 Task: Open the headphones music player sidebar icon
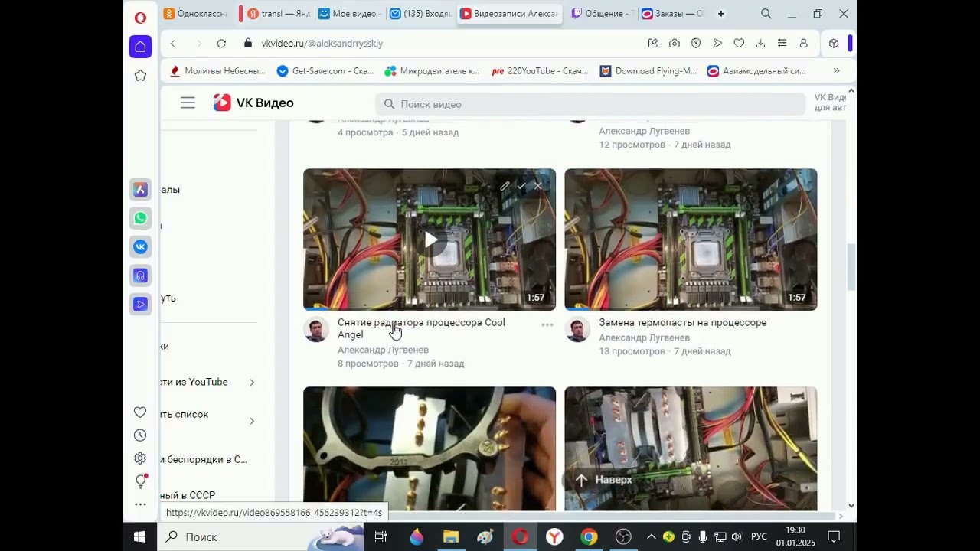pyautogui.click(x=140, y=275)
